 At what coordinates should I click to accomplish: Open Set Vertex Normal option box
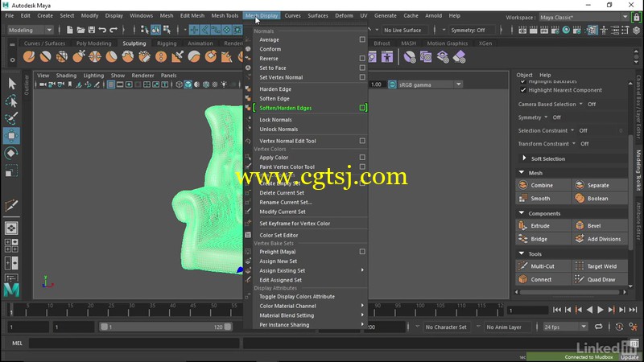pyautogui.click(x=362, y=77)
